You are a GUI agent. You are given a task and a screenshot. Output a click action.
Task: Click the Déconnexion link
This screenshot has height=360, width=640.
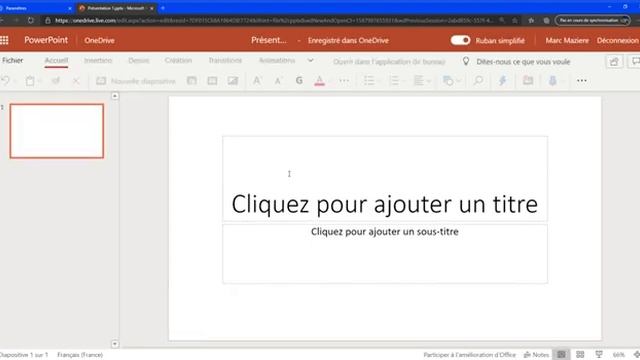click(617, 40)
